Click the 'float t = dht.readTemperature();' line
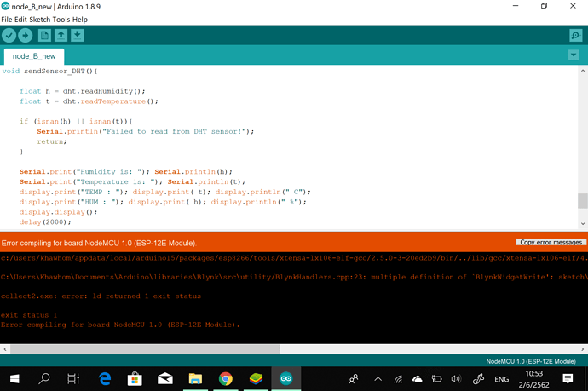Viewport: 588px width, 391px height. 89,101
